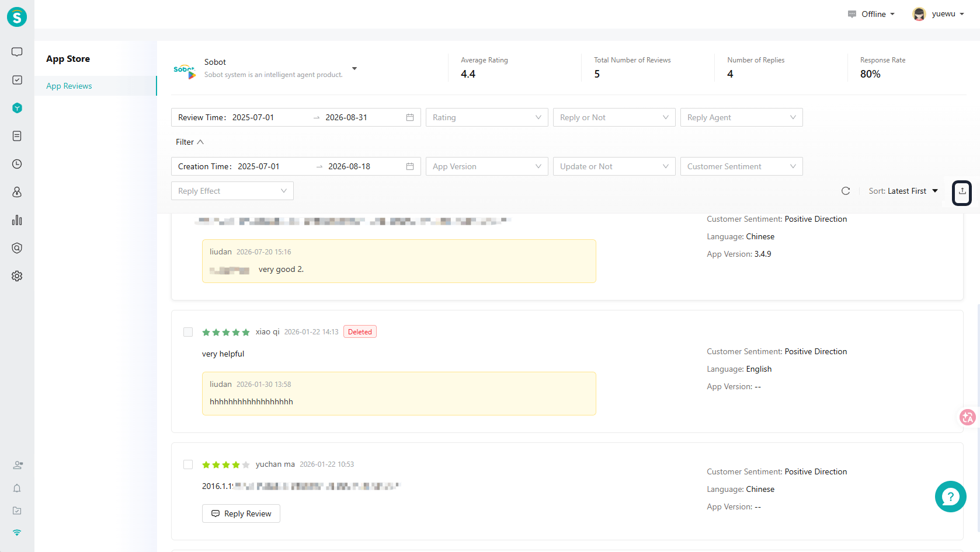Open the settings gear in sidebar

[17, 276]
